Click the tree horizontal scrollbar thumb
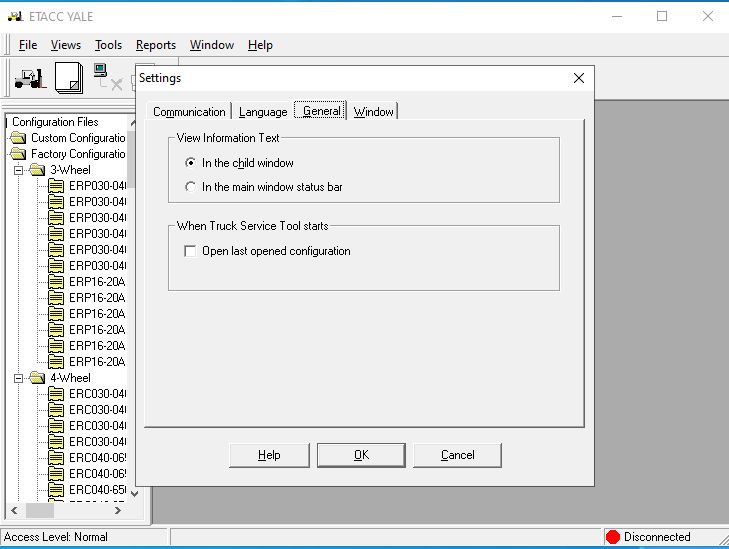Image resolution: width=729 pixels, height=549 pixels. pos(40,510)
